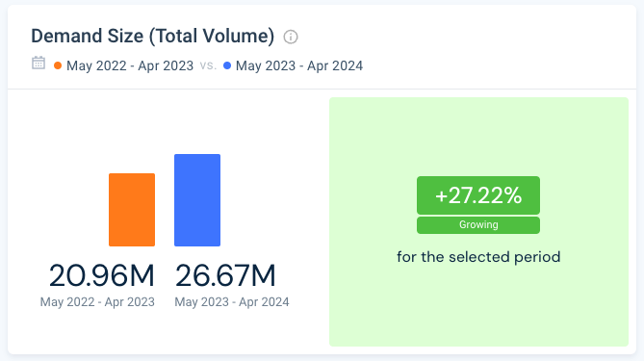Image resolution: width=644 pixels, height=361 pixels.
Task: Click the info icon beside Demand Size title
Action: [291, 37]
